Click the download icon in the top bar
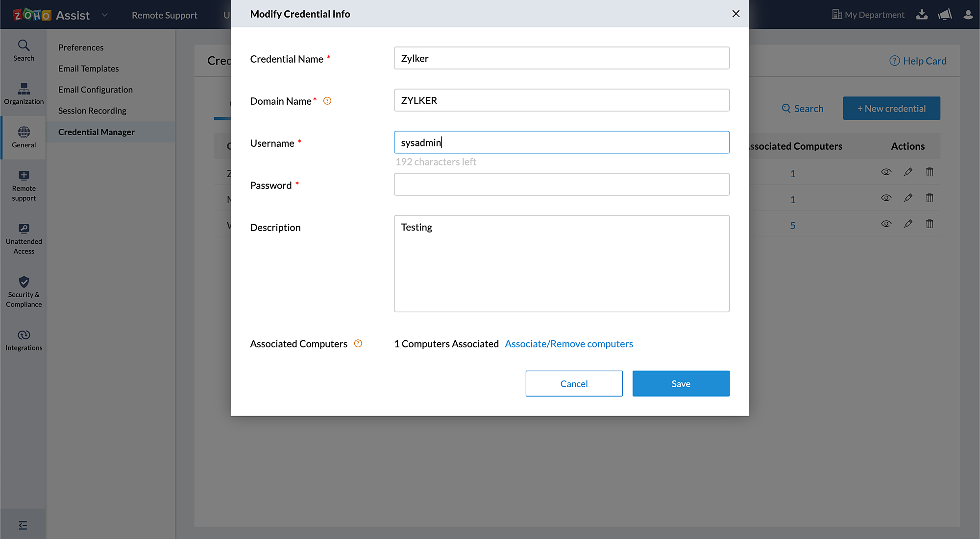The height and width of the screenshot is (539, 980). (922, 15)
